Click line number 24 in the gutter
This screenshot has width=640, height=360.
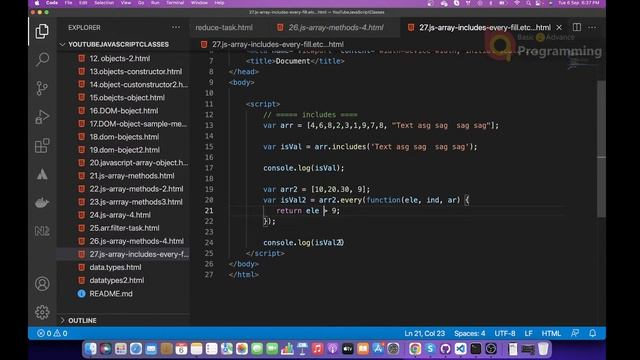click(209, 242)
